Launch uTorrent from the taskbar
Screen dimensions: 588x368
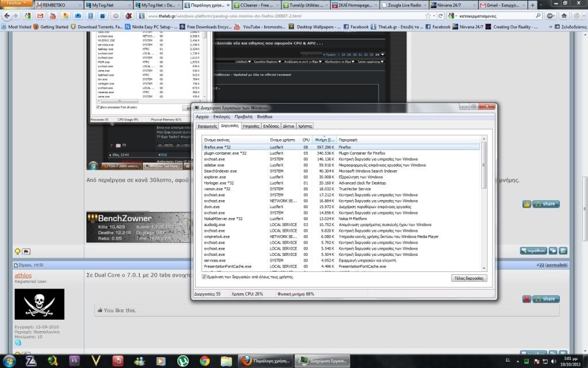(182, 361)
